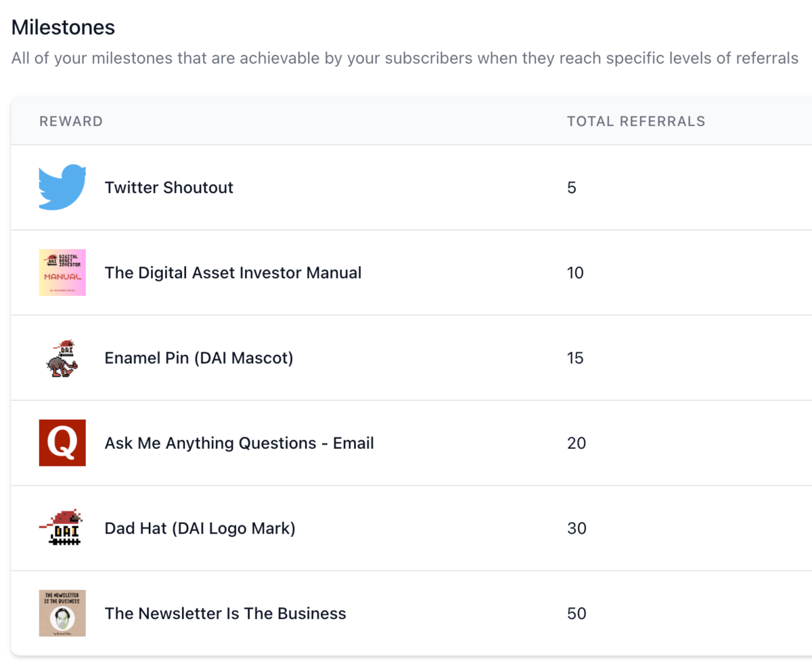Click the 30 referrals value for Dad Hat
This screenshot has height=671, width=812.
(577, 528)
